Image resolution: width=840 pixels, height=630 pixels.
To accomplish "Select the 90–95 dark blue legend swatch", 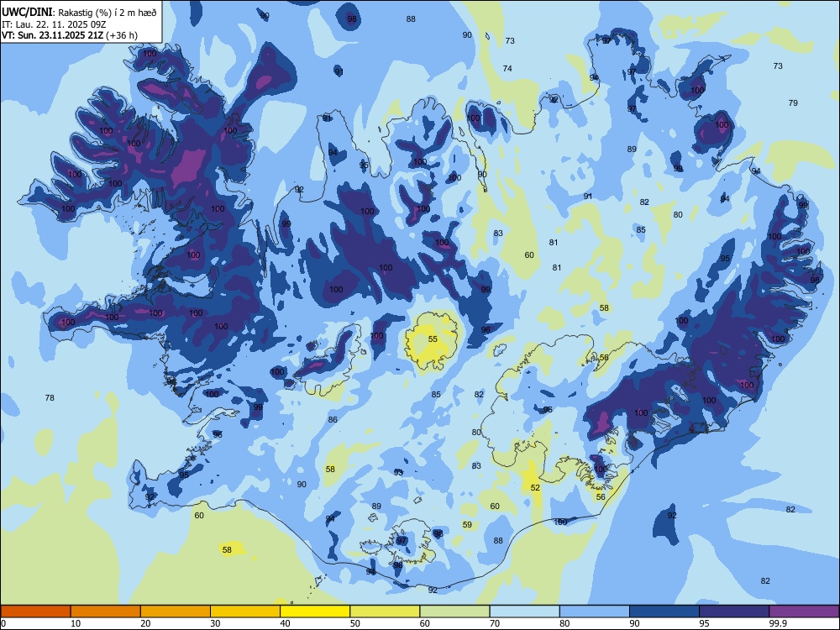I will pos(664,612).
